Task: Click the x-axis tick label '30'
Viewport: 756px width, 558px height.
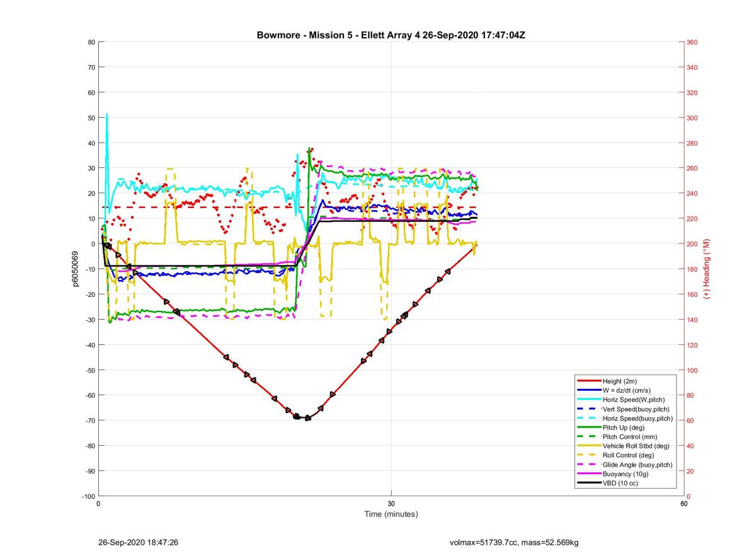Action: [x=391, y=504]
